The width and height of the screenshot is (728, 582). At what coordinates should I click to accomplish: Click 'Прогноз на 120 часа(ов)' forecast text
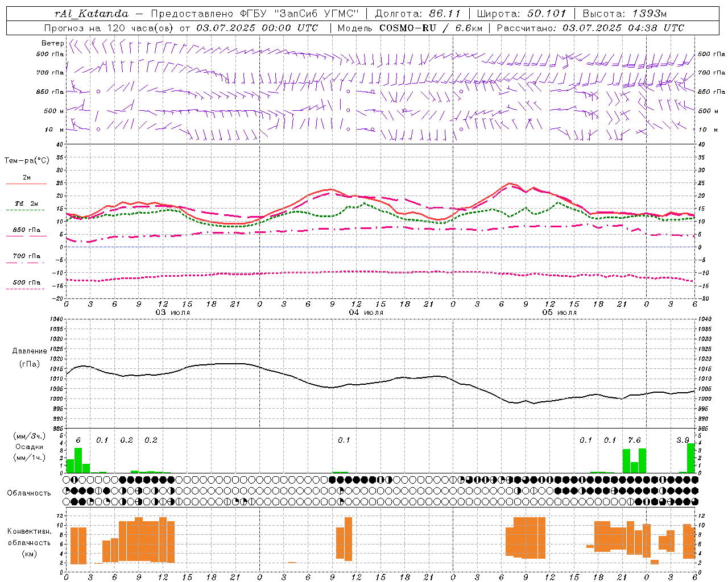click(x=109, y=28)
